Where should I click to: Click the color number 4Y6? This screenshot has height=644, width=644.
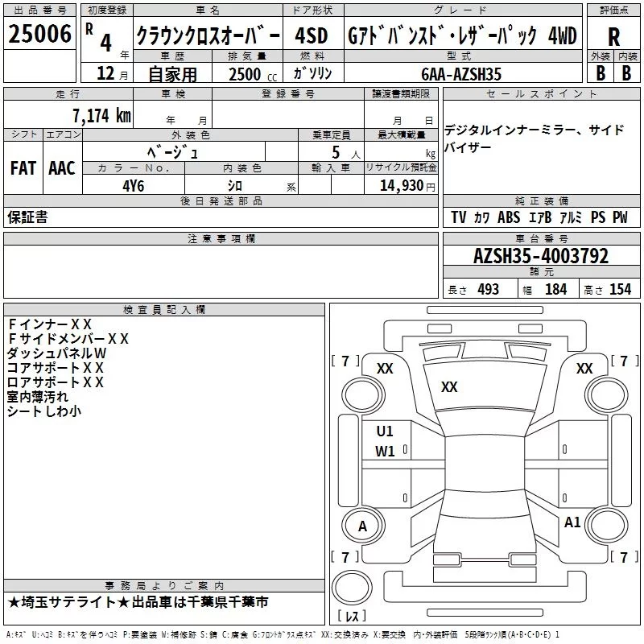pyautogui.click(x=134, y=185)
